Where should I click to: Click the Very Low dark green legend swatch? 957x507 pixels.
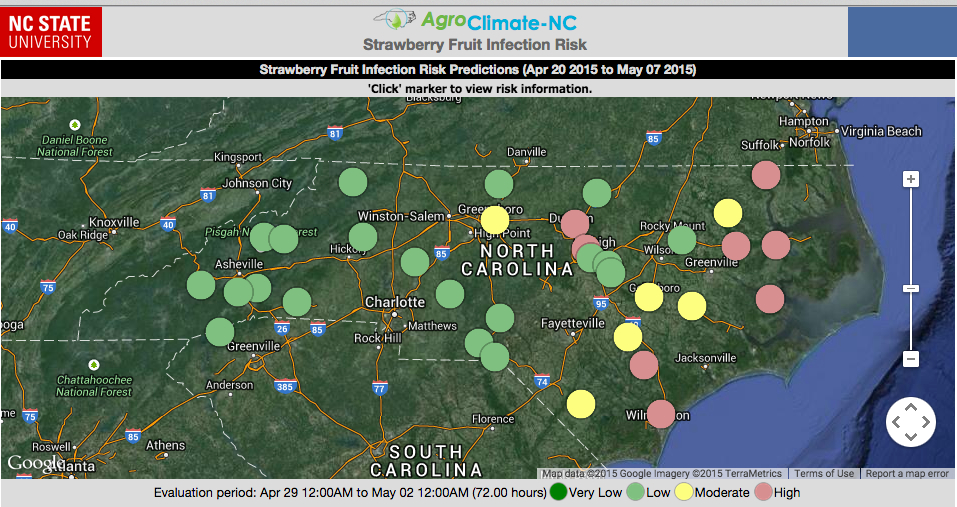pos(558,492)
